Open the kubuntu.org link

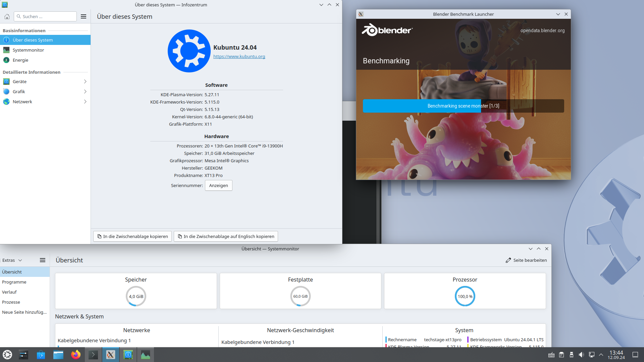click(239, 56)
